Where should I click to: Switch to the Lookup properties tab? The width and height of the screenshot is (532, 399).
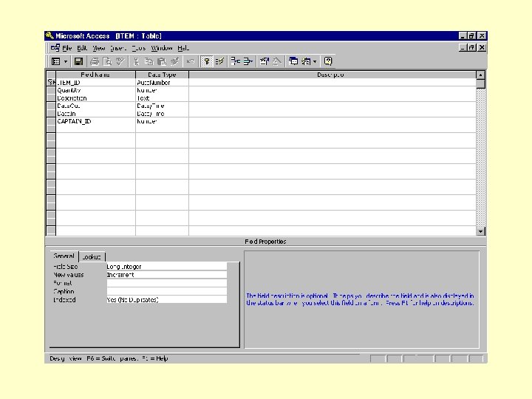(x=92, y=257)
